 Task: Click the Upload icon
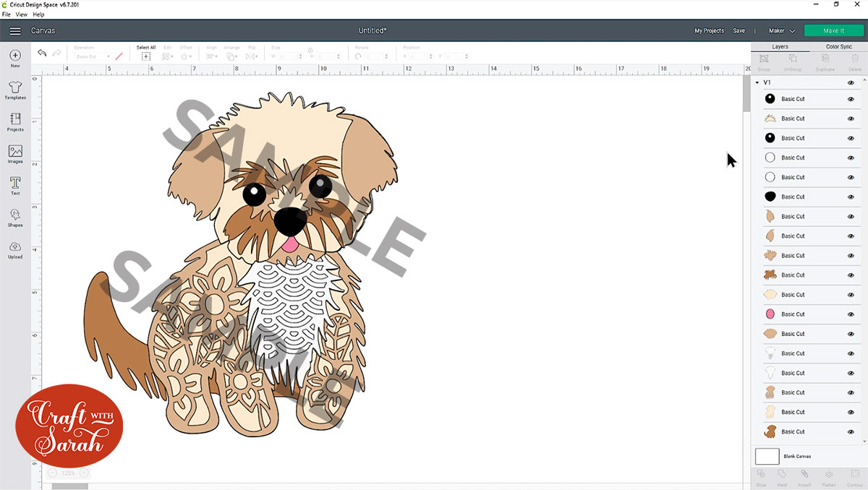pyautogui.click(x=15, y=249)
